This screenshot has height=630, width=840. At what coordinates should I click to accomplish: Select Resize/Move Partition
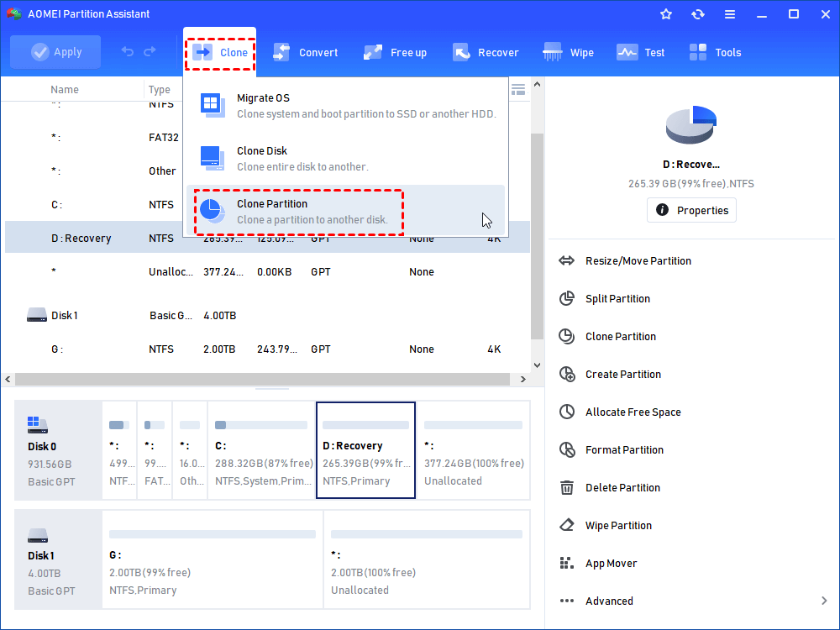[638, 261]
